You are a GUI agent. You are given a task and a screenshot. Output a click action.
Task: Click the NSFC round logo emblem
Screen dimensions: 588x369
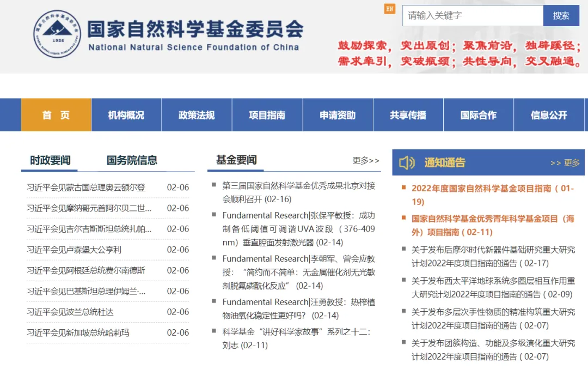coord(57,34)
